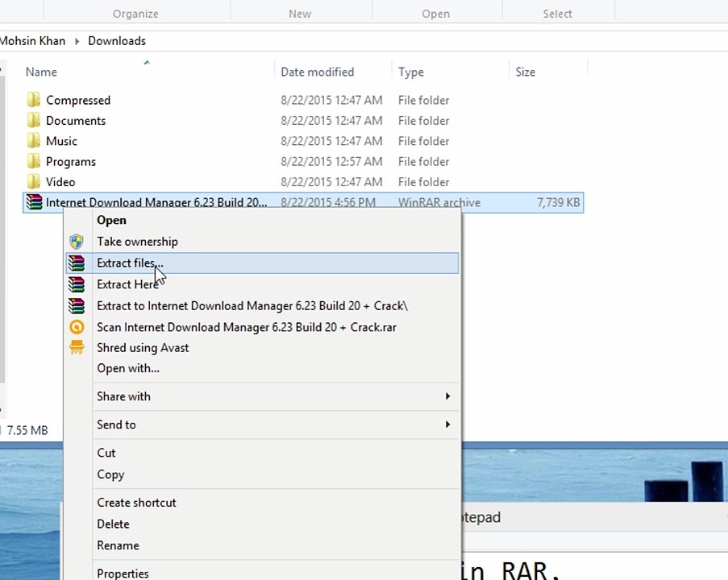Click WinRAR icon beside Extract files
The image size is (728, 580).
(x=77, y=263)
